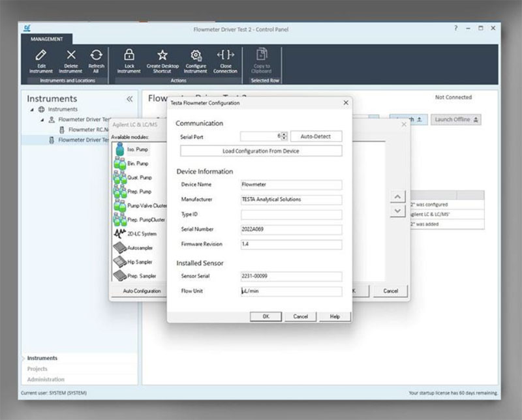Click the Auto-Detect serial port button
The image size is (522, 420).
[316, 136]
